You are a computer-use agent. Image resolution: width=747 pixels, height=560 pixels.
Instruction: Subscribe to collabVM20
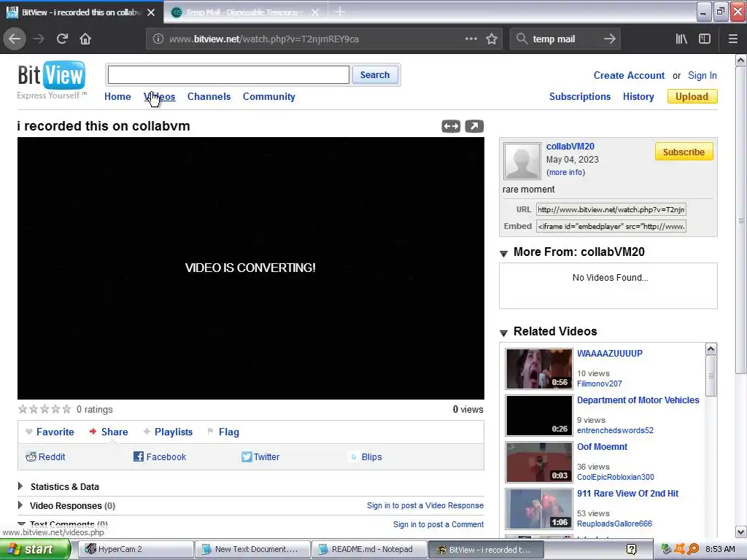coord(684,152)
